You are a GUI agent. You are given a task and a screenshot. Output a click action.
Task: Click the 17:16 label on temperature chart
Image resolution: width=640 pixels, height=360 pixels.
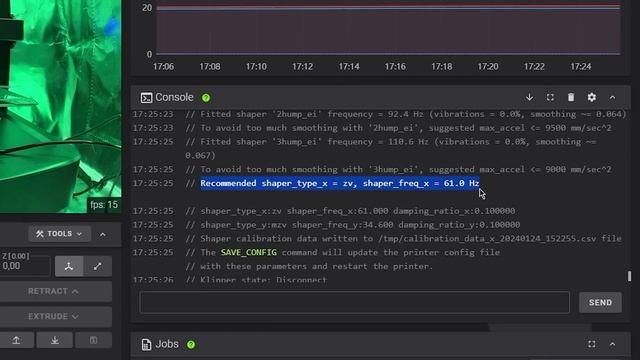point(395,67)
